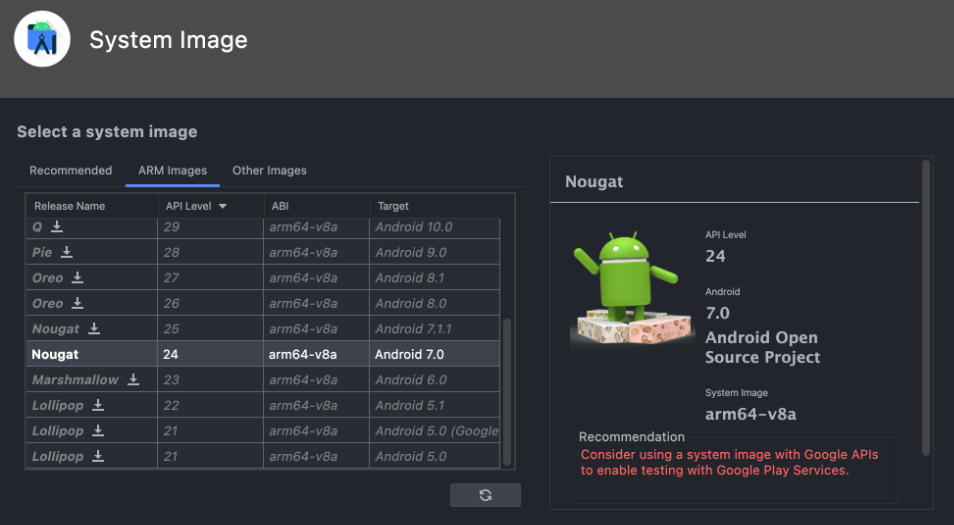Click the Release Name column header
Viewport: 954px width, 525px height.
pos(70,206)
